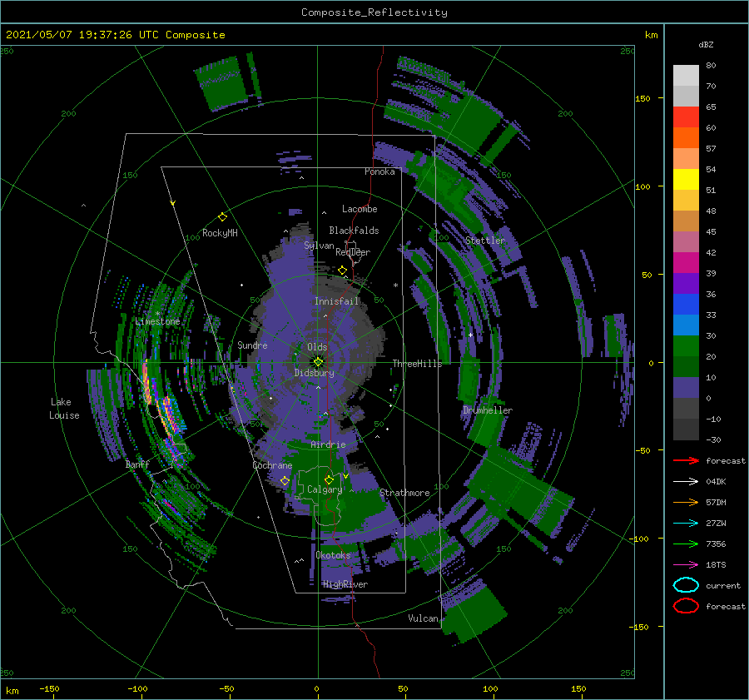Viewport: 749px width, 700px height.
Task: Pick the blue swatch between 36 and 33 dBZ
Action: coord(686,304)
